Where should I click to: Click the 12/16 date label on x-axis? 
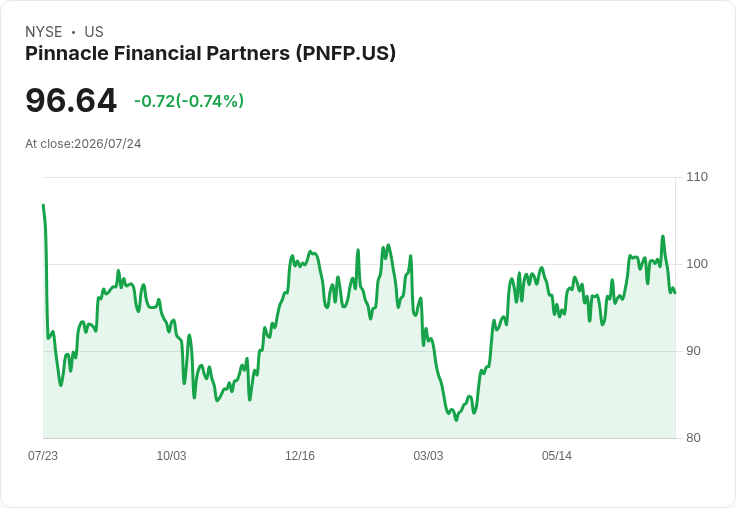click(300, 455)
